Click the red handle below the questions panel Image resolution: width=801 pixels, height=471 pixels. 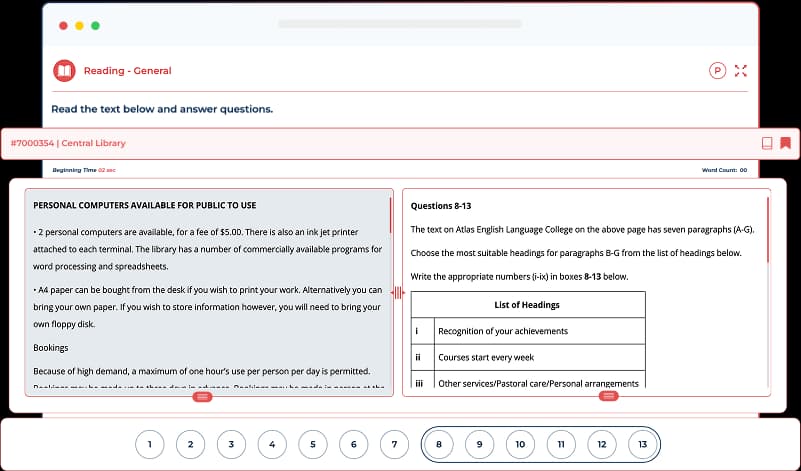[608, 397]
